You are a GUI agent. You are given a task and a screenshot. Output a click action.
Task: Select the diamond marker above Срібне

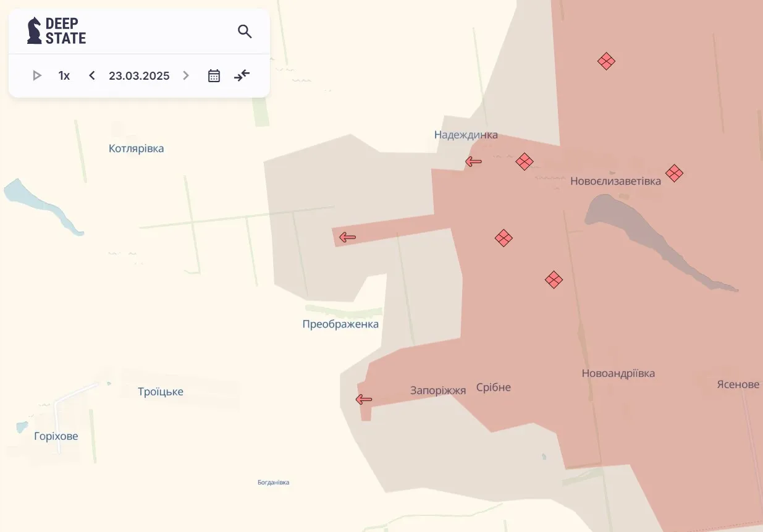[x=554, y=280]
